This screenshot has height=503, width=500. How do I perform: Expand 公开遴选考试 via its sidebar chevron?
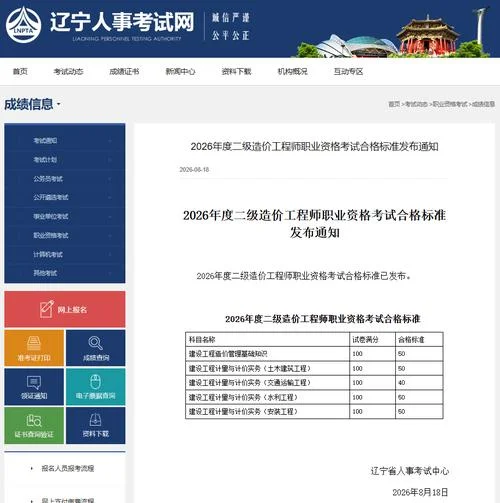pyautogui.click(x=110, y=197)
